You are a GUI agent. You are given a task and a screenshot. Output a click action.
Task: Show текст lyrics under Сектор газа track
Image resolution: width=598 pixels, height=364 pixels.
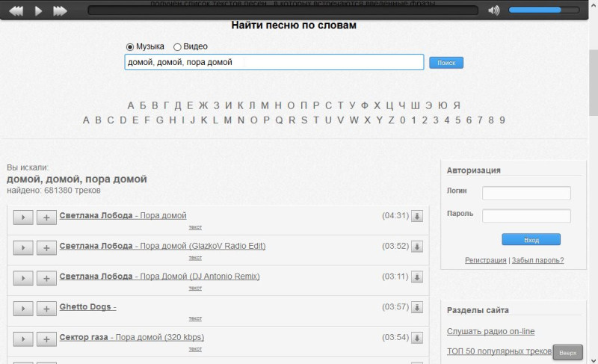click(195, 349)
